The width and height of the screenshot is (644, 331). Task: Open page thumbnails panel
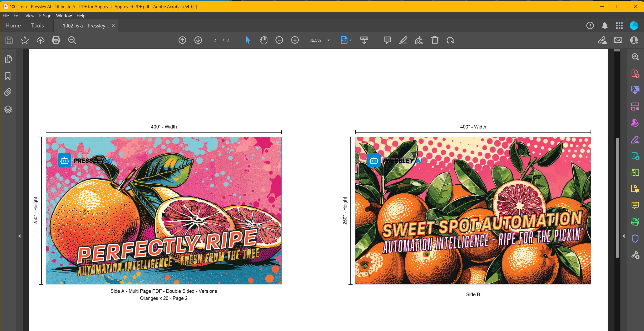[8, 59]
